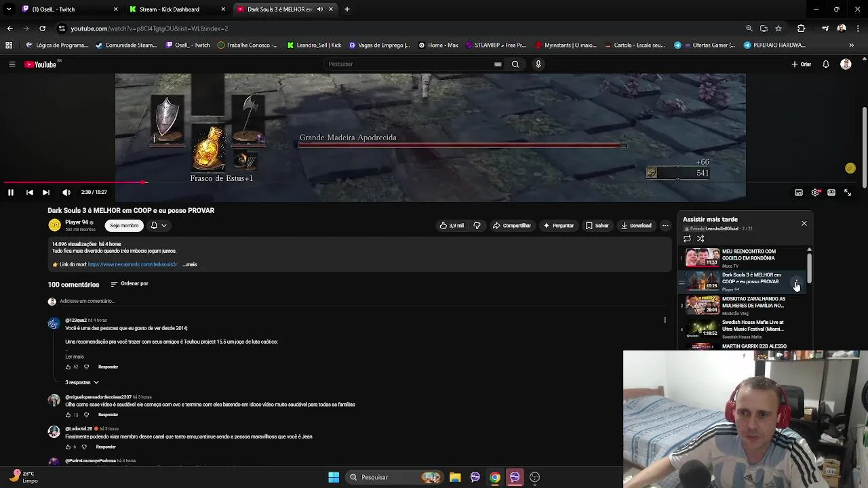Like the @123quaz comment
The image size is (868, 488).
tap(68, 367)
